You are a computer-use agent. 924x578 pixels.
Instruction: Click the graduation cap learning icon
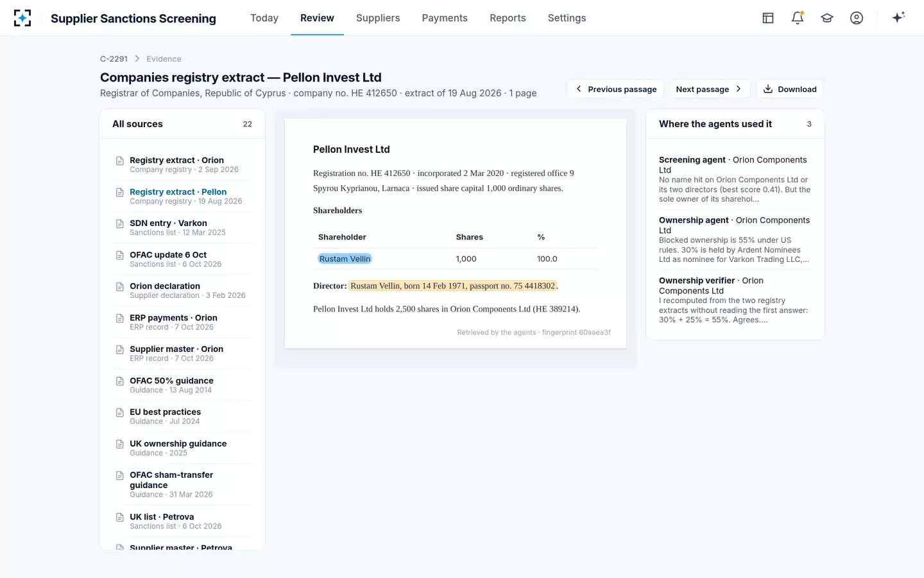coord(827,18)
